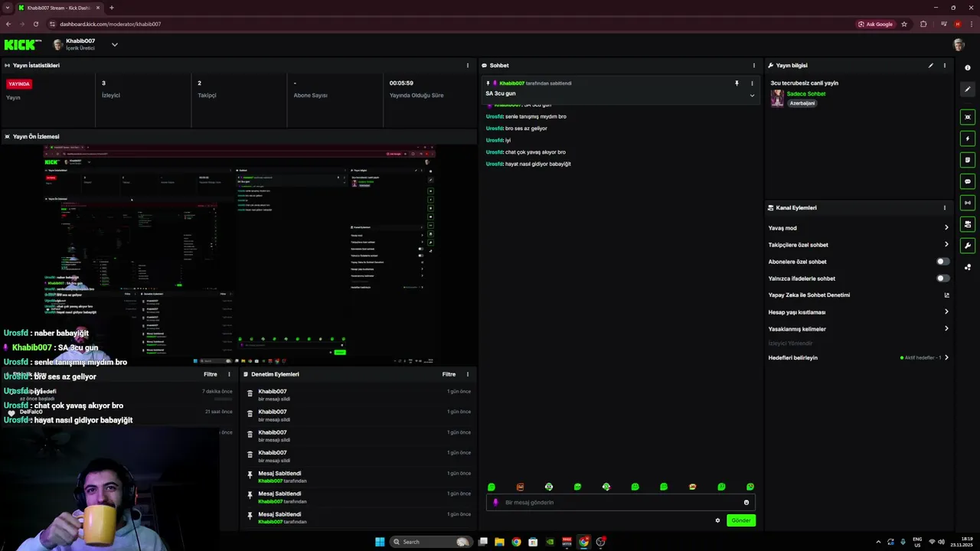Open a new browser tab
Image resolution: width=980 pixels, height=551 pixels.
(x=112, y=8)
